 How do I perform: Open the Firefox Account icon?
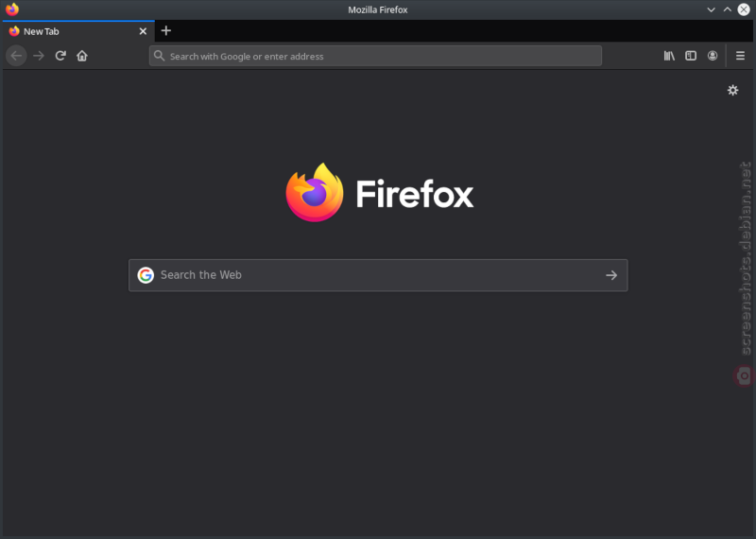click(x=713, y=56)
